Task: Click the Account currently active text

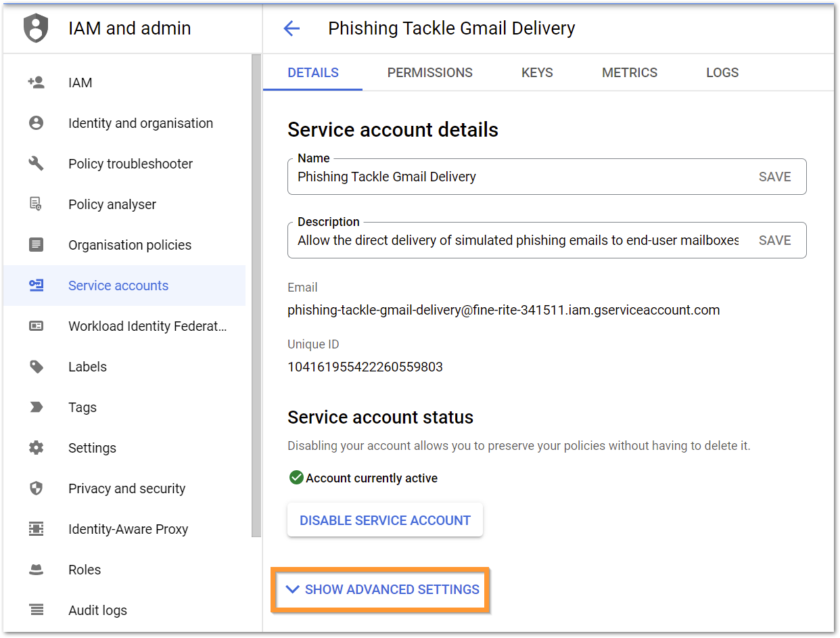Action: [372, 478]
